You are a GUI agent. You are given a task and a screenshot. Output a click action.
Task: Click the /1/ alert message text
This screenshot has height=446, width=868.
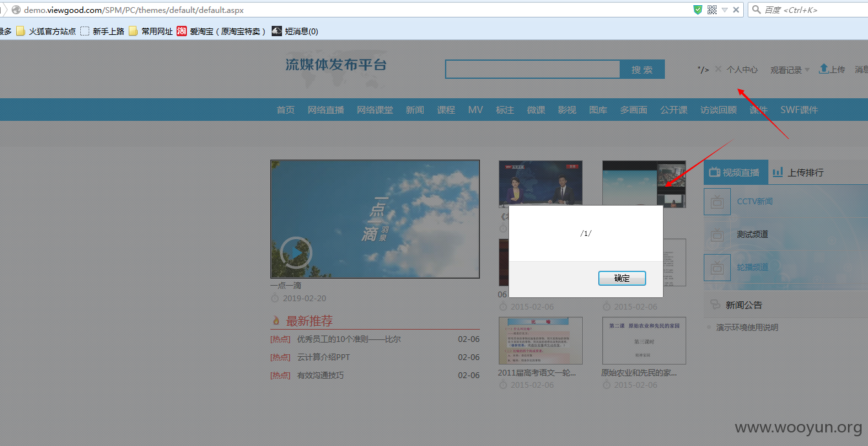pyautogui.click(x=586, y=233)
